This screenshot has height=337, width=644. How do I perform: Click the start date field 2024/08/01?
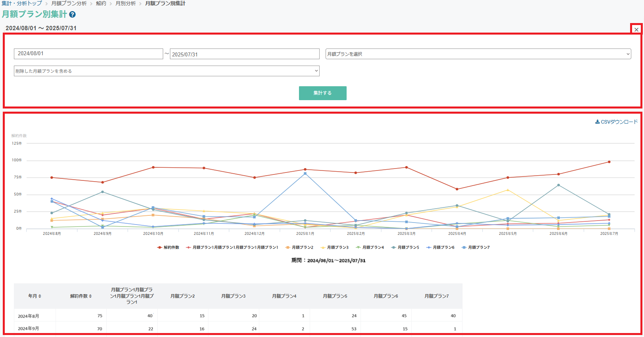point(89,54)
